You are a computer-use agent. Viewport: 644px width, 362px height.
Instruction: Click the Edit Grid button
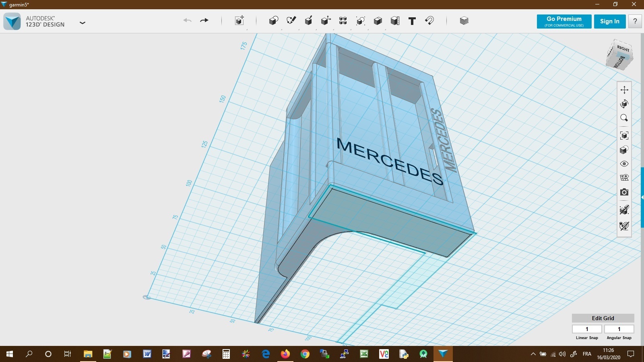point(603,318)
